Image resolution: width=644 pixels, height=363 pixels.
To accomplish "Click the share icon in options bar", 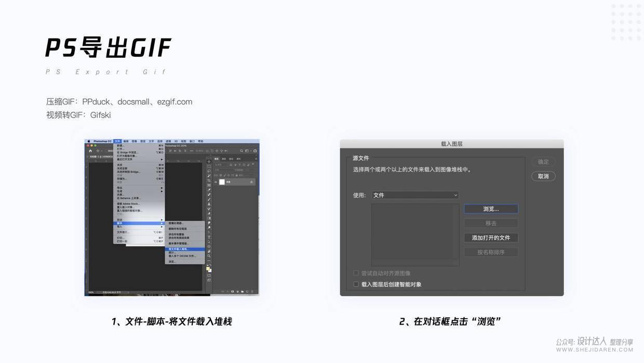I will pyautogui.click(x=255, y=151).
